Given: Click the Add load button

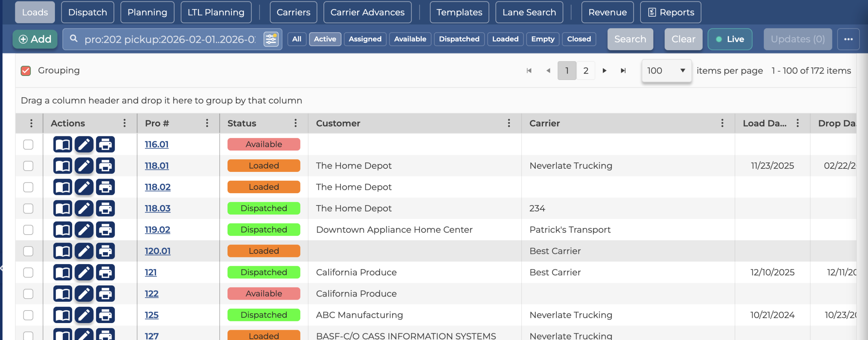Looking at the screenshot, I should point(35,39).
